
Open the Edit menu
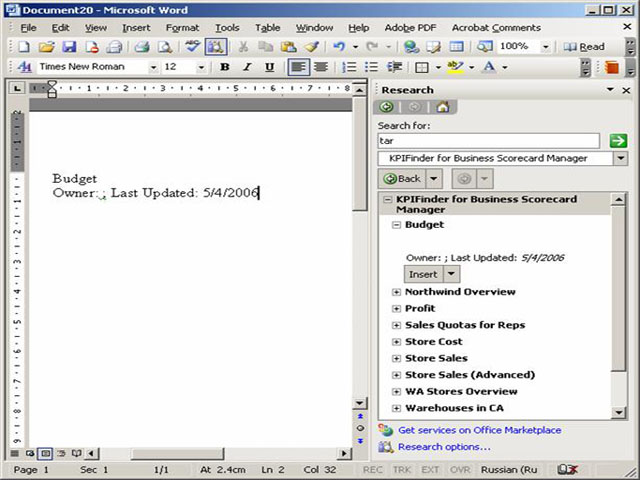[60, 28]
